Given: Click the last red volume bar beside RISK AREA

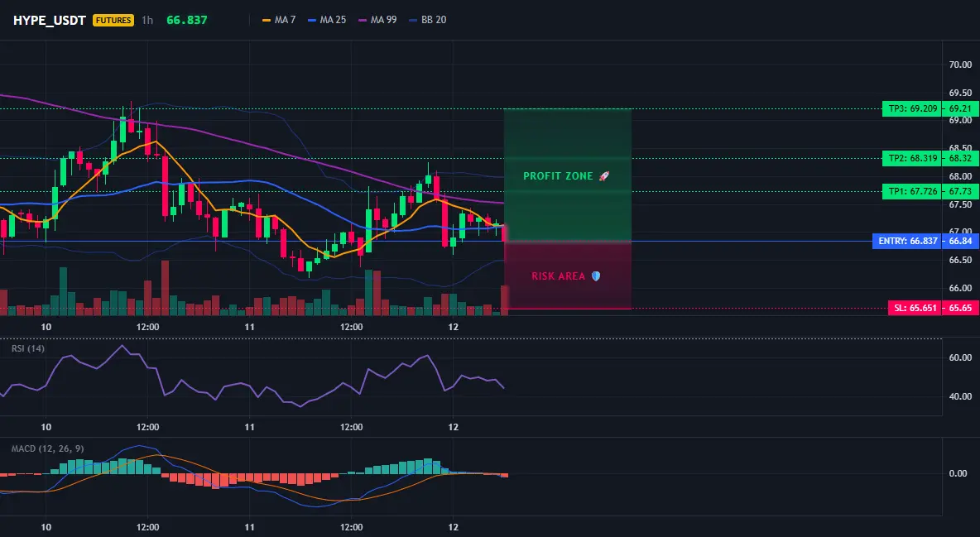Looking at the screenshot, I should (x=504, y=300).
